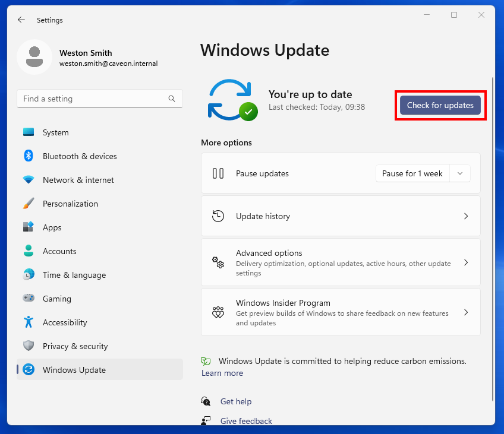The width and height of the screenshot is (504, 434).
Task: Maximize the Settings window
Action: (x=454, y=15)
